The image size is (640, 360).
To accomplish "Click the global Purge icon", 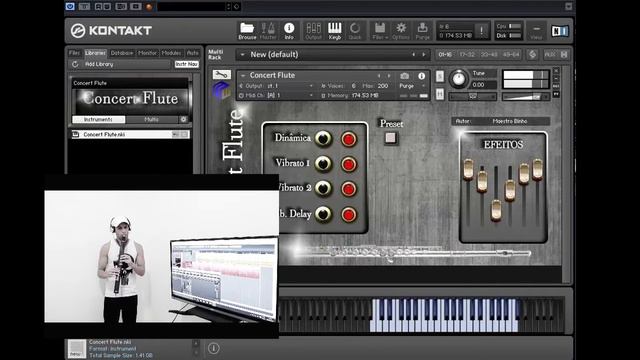I will [422, 31].
